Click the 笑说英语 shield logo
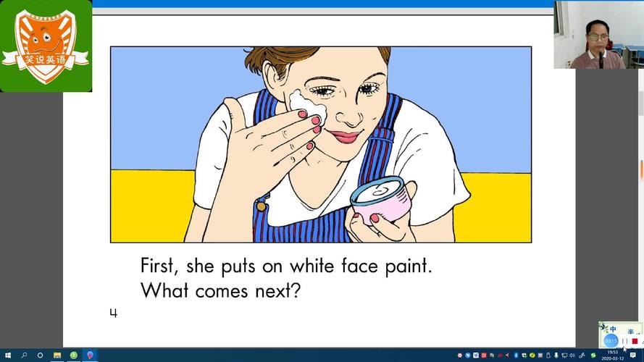 [46, 46]
